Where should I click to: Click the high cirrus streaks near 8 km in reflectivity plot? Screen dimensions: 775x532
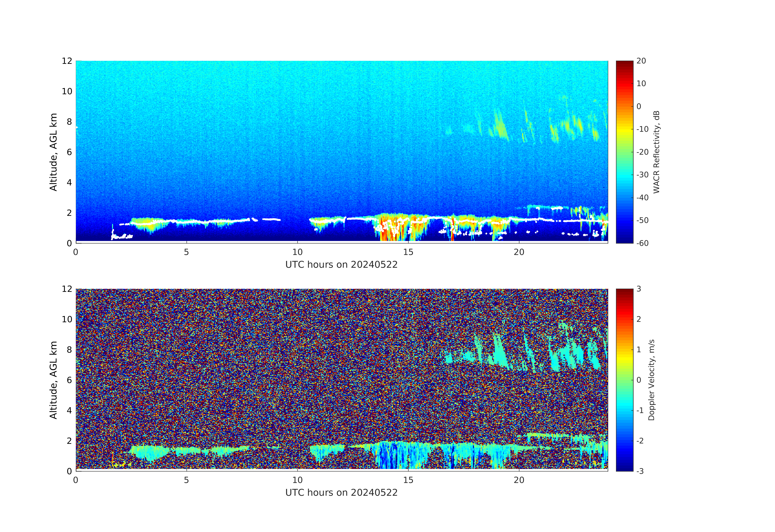pyautogui.click(x=500, y=128)
